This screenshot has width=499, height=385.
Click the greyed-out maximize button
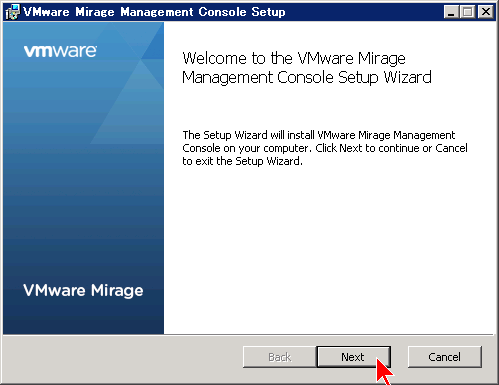coord(468,12)
